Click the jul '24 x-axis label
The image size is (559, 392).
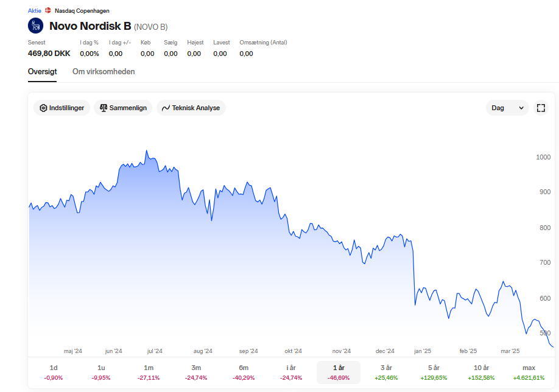[155, 351]
